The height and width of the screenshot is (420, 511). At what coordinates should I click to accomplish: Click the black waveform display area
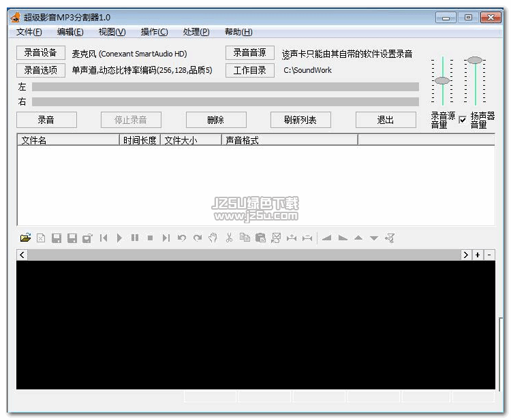click(255, 325)
